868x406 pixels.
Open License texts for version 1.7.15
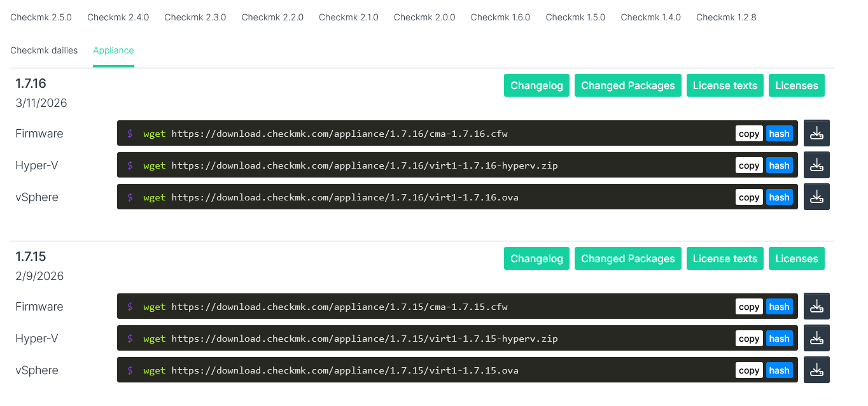tap(725, 258)
